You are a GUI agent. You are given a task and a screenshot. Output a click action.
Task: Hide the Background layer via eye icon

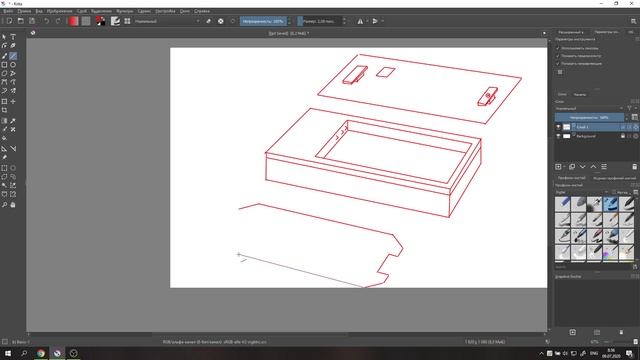(x=558, y=136)
